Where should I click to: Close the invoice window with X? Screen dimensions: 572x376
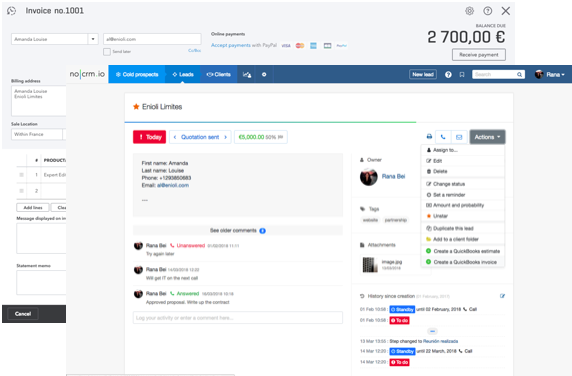tap(506, 11)
